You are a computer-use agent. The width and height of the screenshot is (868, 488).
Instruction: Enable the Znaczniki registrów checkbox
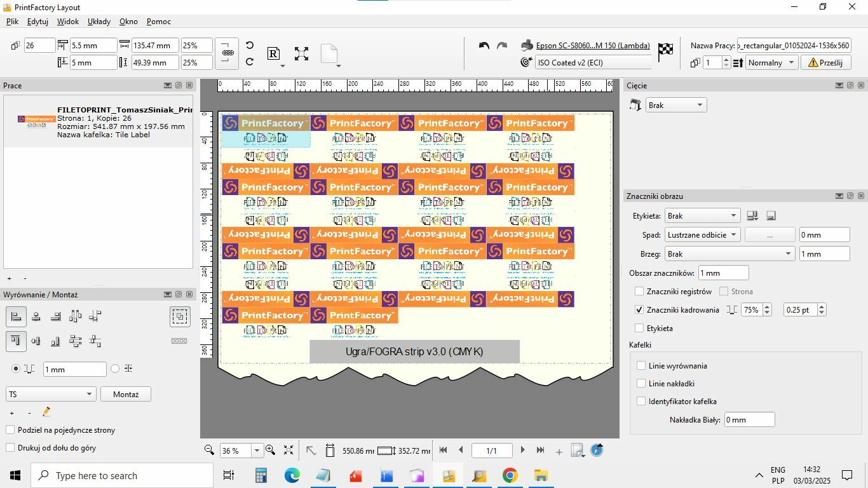[x=639, y=292]
